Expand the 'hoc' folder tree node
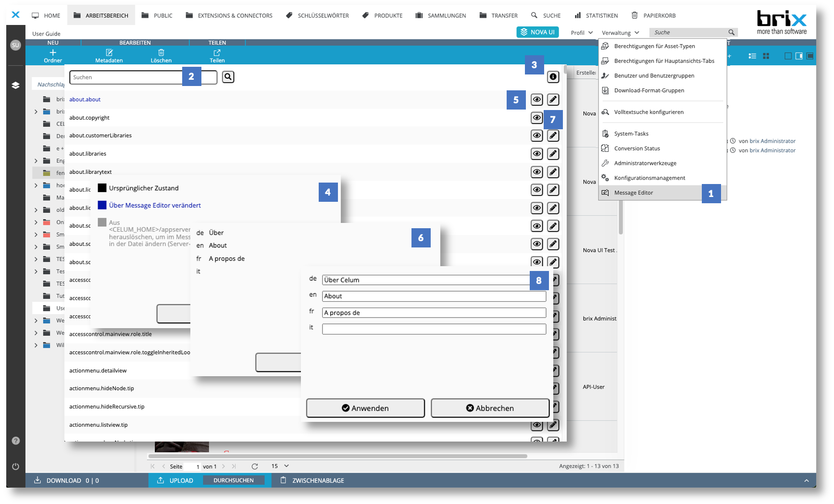Screen dimensions: 834x504 point(36,185)
